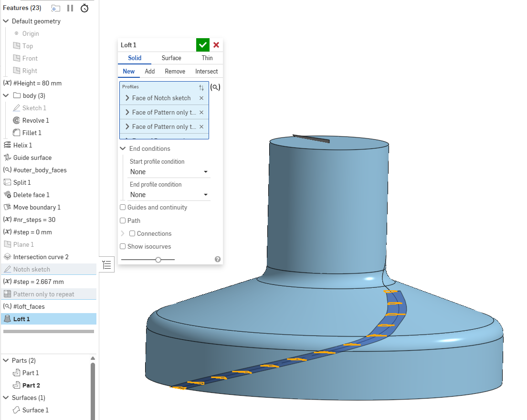The image size is (527, 420).
Task: Select the Remove operation tab
Action: 175,72
